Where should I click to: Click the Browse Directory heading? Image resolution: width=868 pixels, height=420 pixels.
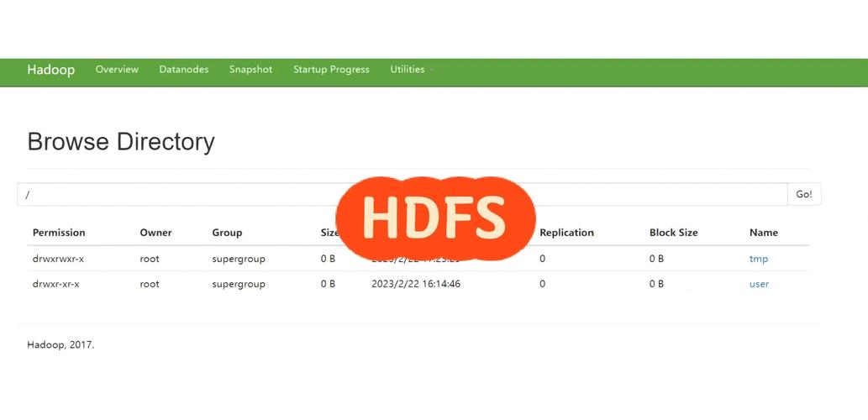(x=121, y=142)
